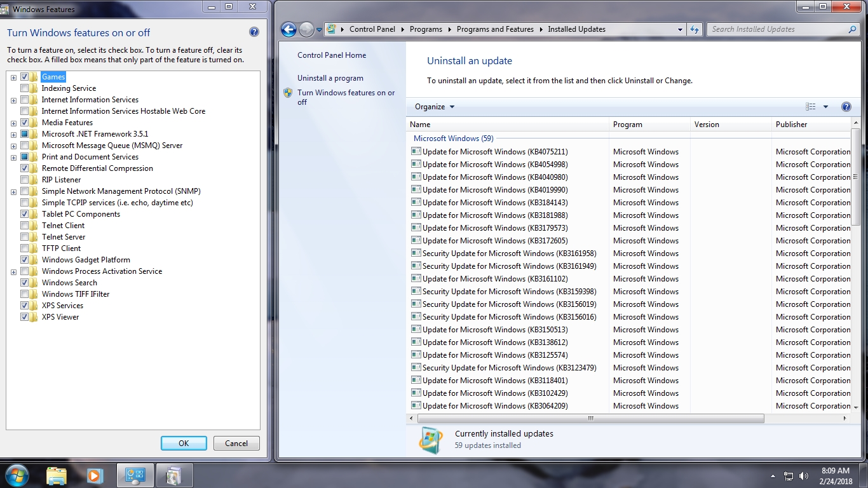Toggle the Games feature checkbox

tap(25, 77)
